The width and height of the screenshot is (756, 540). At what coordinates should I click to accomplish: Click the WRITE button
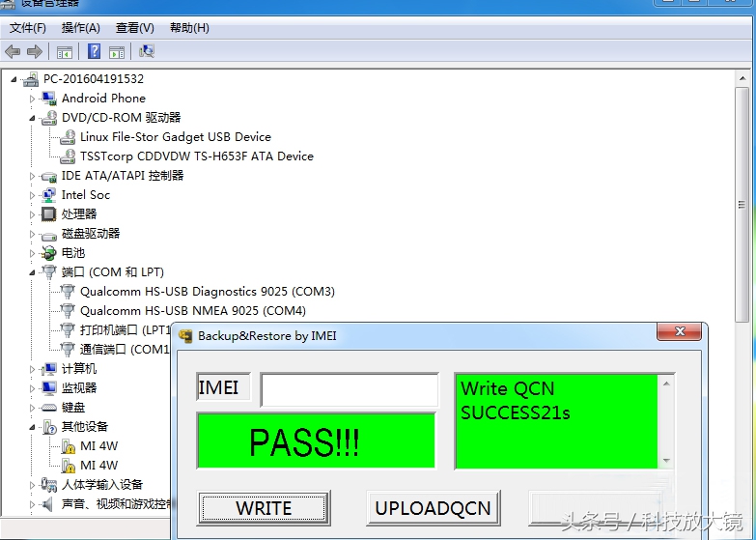pyautogui.click(x=264, y=508)
